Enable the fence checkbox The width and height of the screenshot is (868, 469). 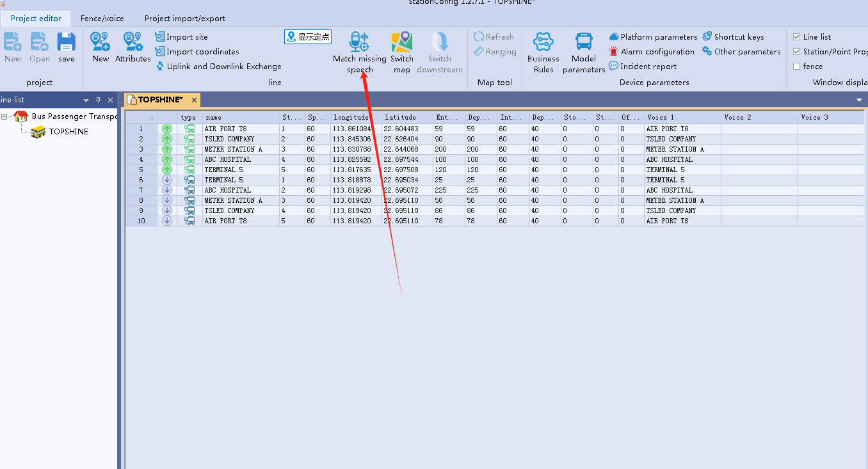797,67
